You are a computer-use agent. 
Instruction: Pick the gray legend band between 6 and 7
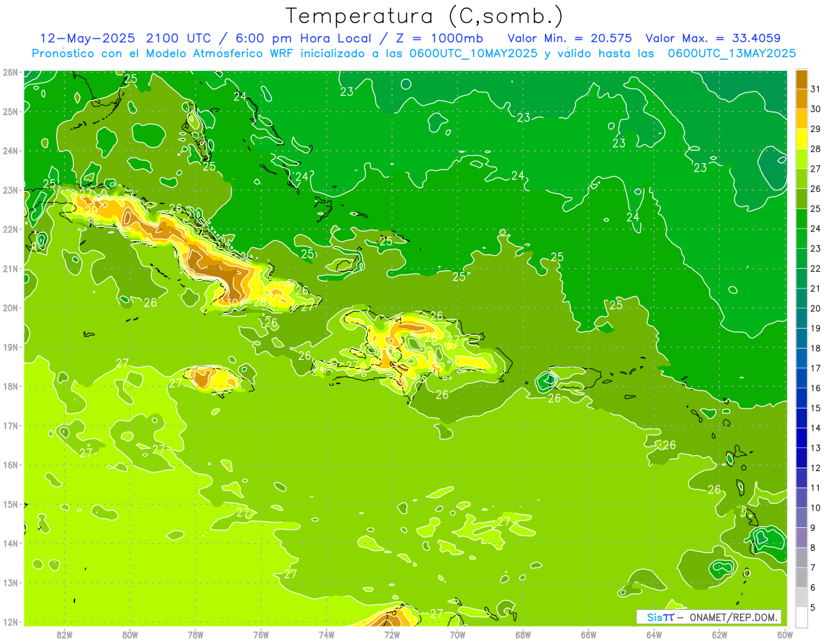[x=801, y=577]
